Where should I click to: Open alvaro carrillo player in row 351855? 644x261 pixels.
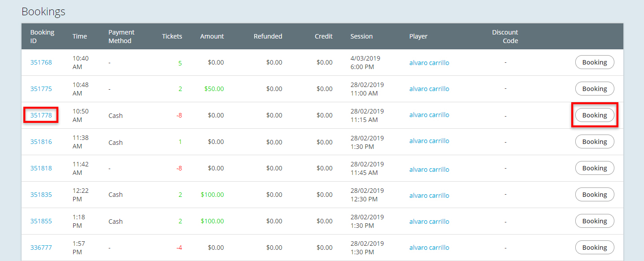tap(429, 222)
